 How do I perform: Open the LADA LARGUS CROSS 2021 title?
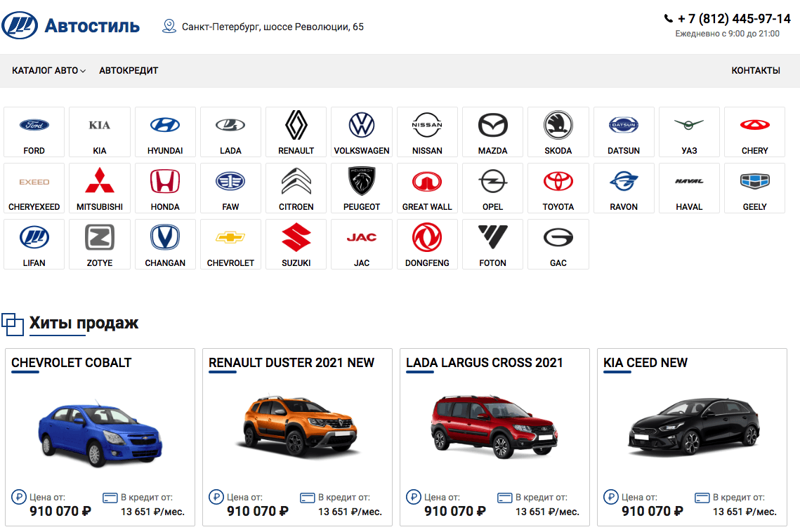coord(484,363)
